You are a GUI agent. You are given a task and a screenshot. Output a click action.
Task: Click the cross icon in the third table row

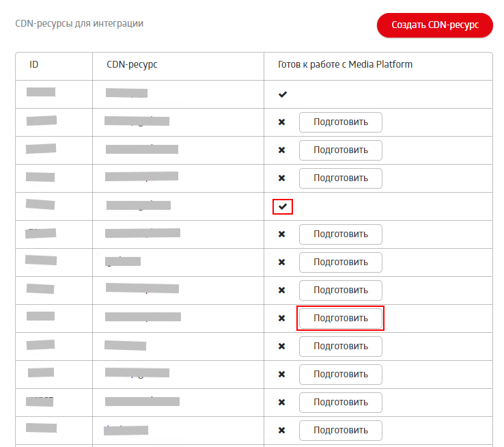pos(281,150)
